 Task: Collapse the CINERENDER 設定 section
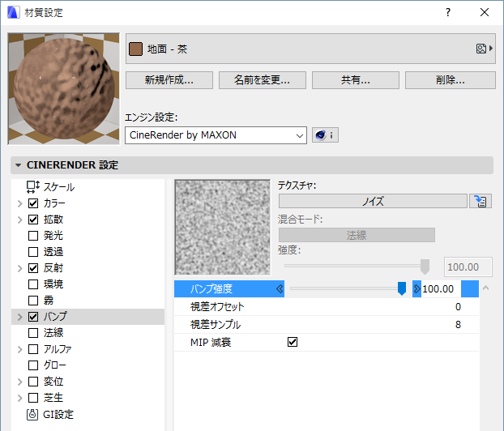coord(19,165)
